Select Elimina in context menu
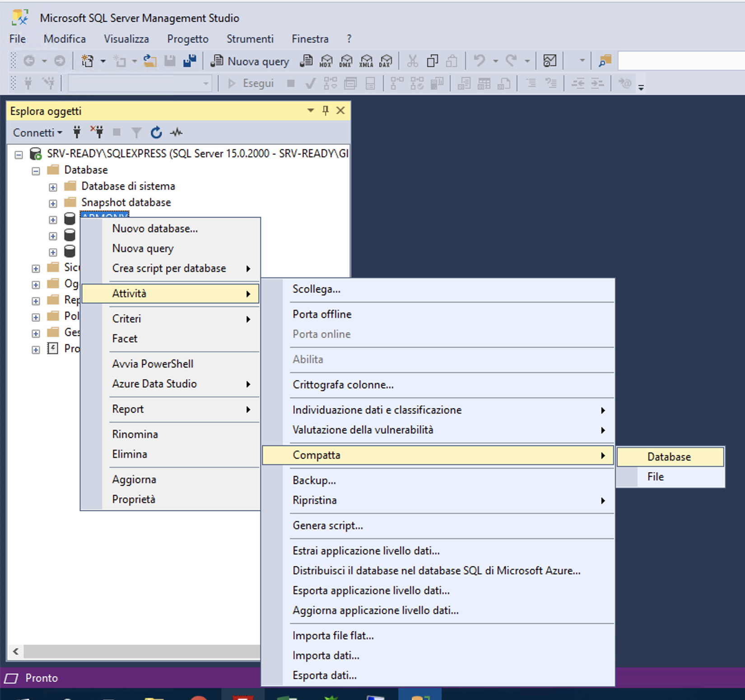Screen dimensions: 745x700 tap(170, 454)
